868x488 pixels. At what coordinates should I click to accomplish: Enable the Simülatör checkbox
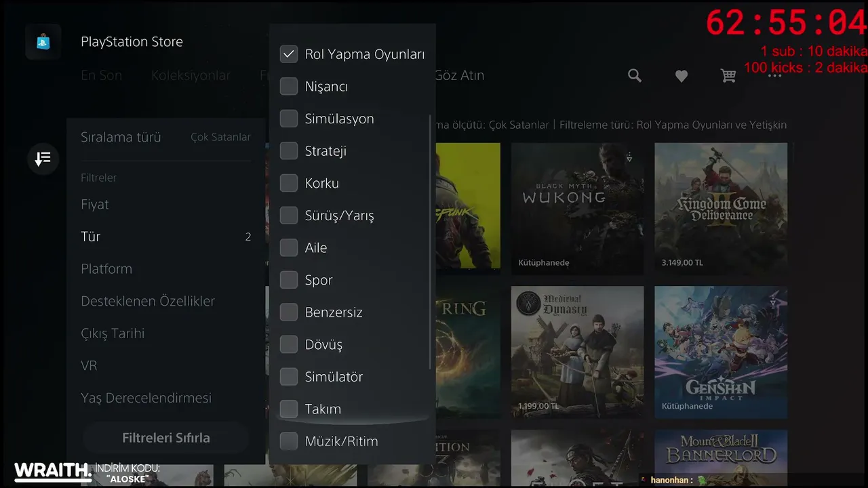(289, 377)
